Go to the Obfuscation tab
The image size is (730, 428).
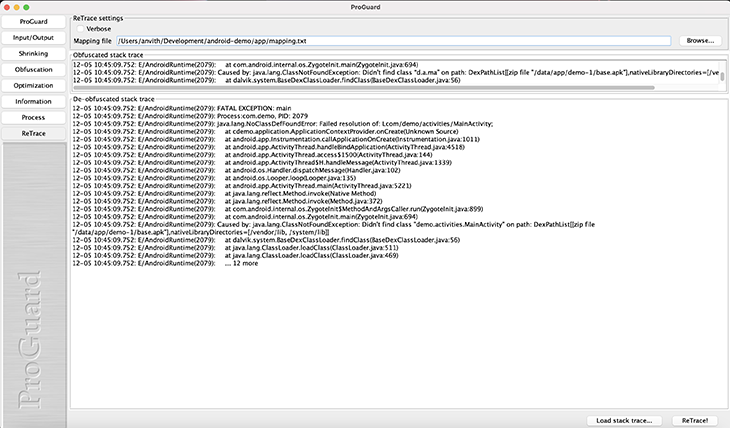point(34,69)
